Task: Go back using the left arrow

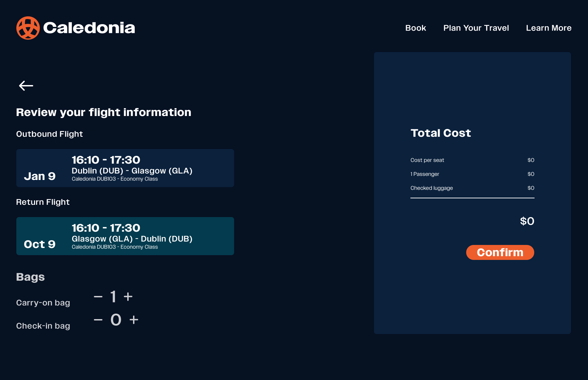Action: pyautogui.click(x=26, y=86)
